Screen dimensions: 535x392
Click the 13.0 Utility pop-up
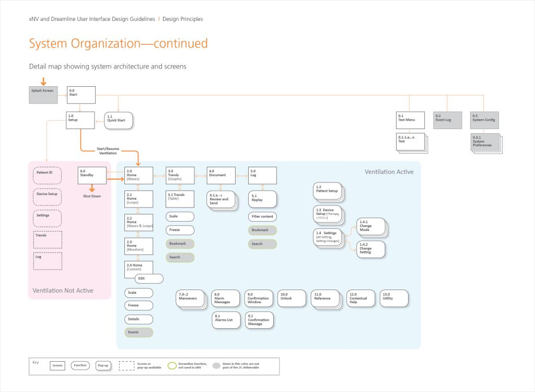[393, 297]
